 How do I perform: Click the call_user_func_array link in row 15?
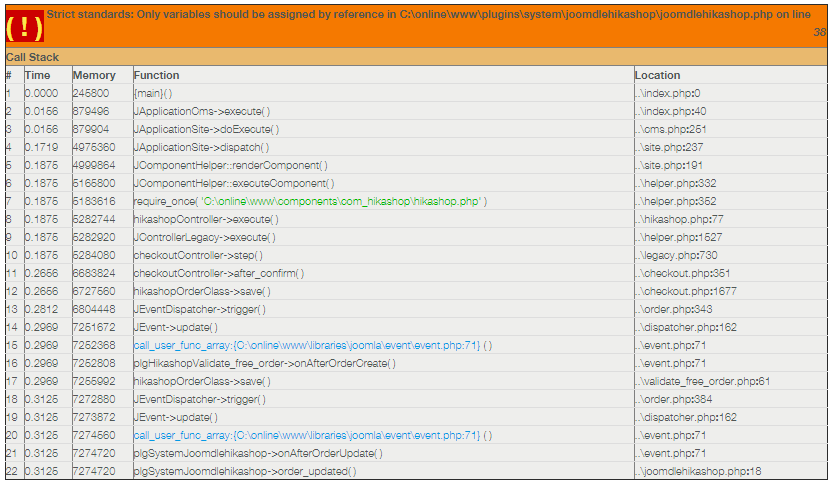[x=306, y=345]
